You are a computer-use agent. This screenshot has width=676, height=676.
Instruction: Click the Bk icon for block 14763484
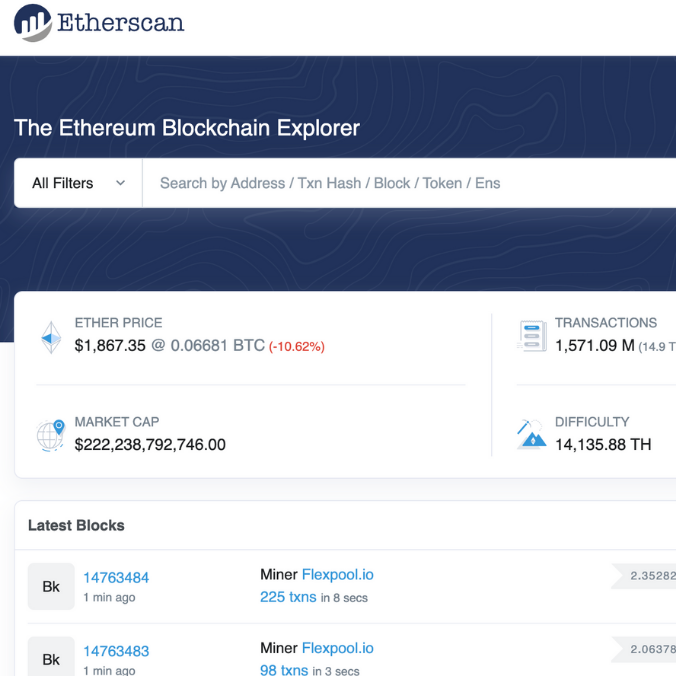51,586
